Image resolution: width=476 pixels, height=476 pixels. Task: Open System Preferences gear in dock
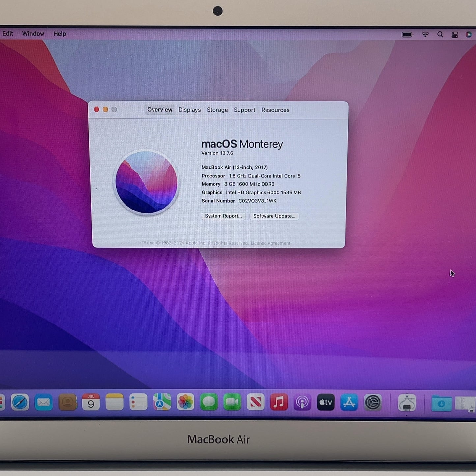tap(373, 402)
